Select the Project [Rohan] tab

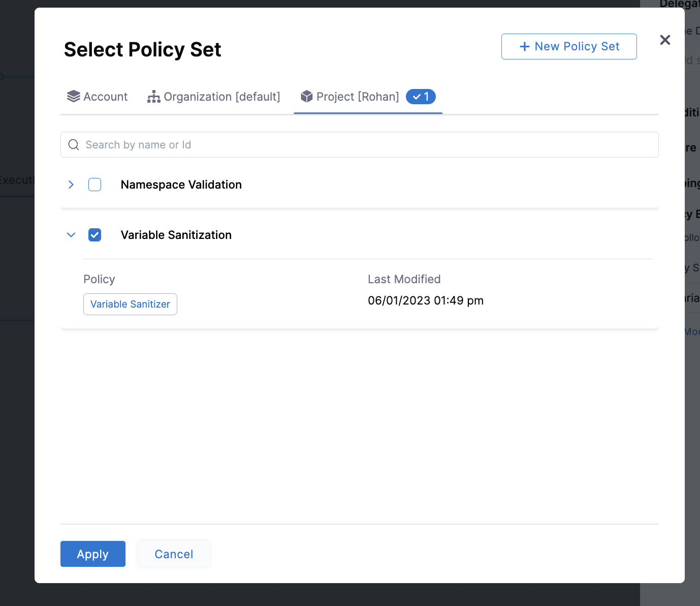[x=358, y=97]
